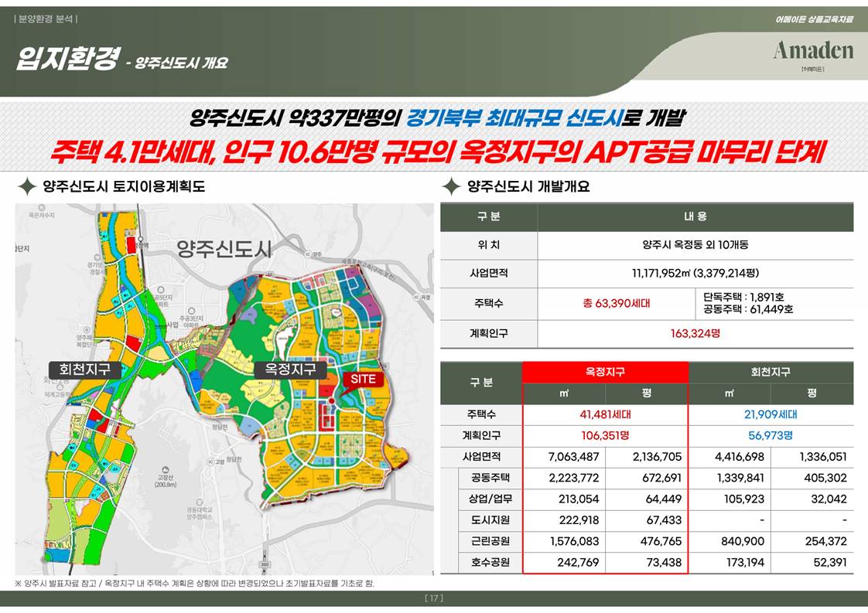Click the star bullet beside 양주신도시 토지이용계획도

[27, 186]
